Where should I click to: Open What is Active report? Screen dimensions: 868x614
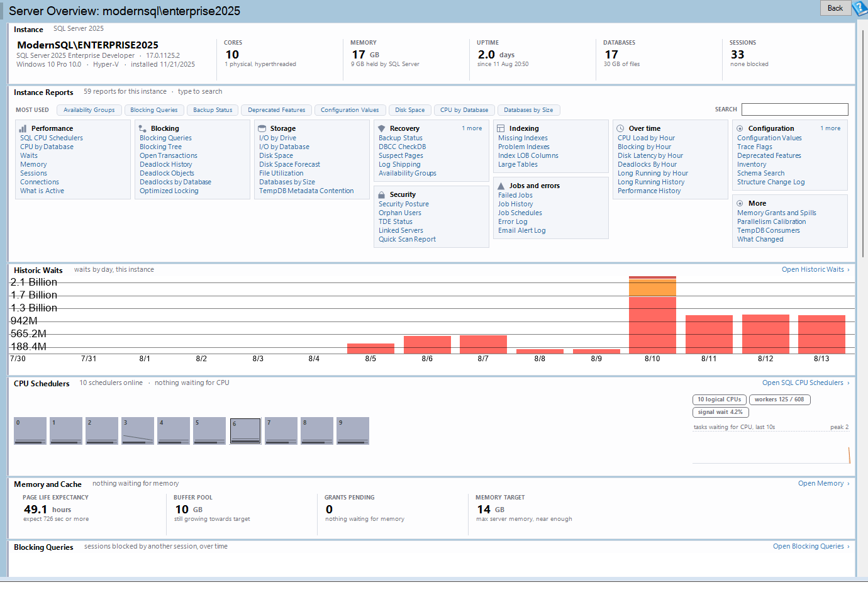point(42,191)
